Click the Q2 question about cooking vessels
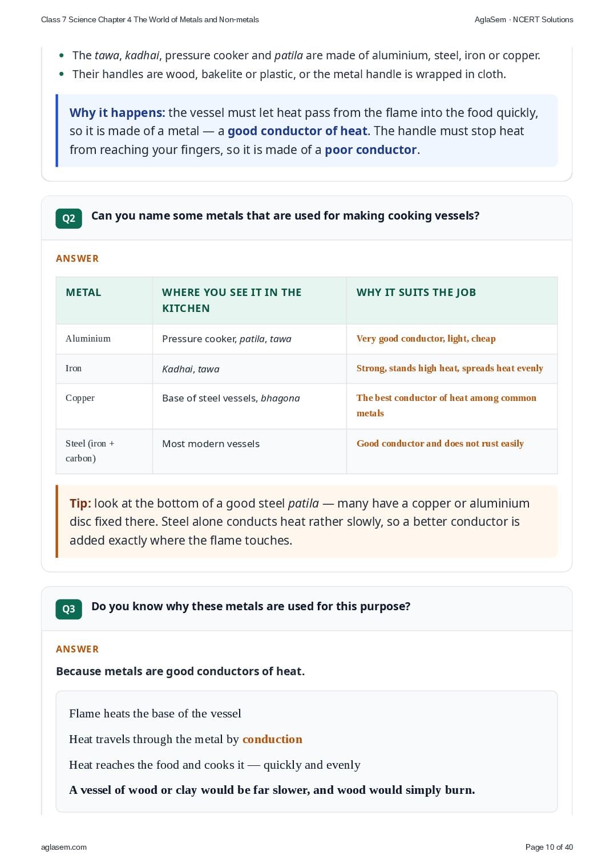 point(285,216)
